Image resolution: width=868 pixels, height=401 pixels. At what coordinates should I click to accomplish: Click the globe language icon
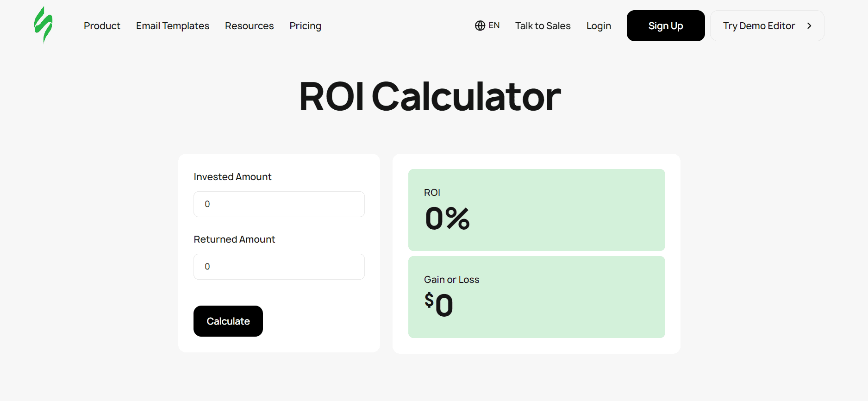480,25
